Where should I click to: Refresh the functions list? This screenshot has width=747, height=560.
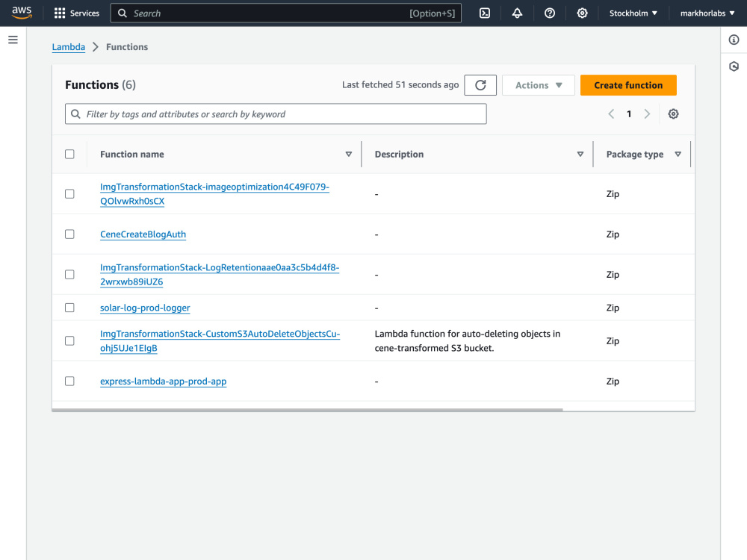pos(480,85)
